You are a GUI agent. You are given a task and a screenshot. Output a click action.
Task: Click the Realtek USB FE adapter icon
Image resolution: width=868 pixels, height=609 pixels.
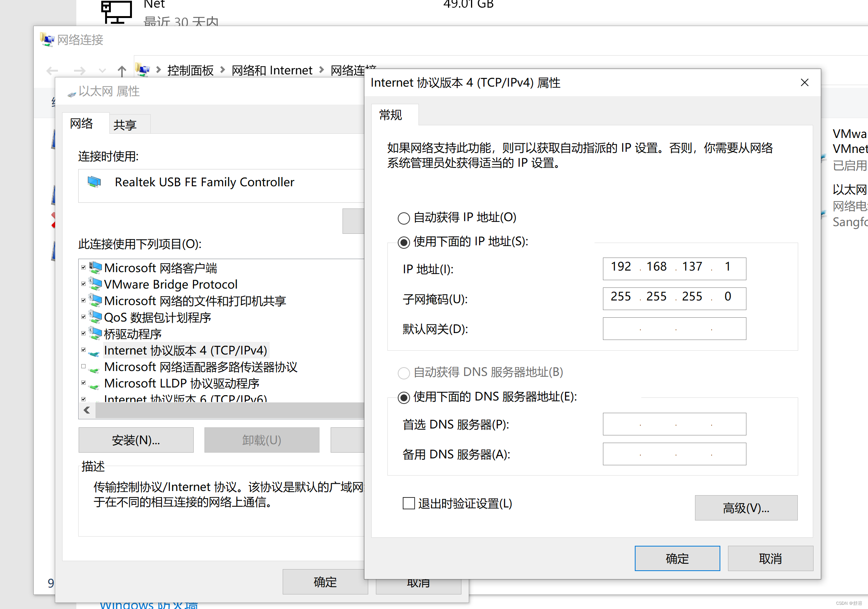coord(94,182)
